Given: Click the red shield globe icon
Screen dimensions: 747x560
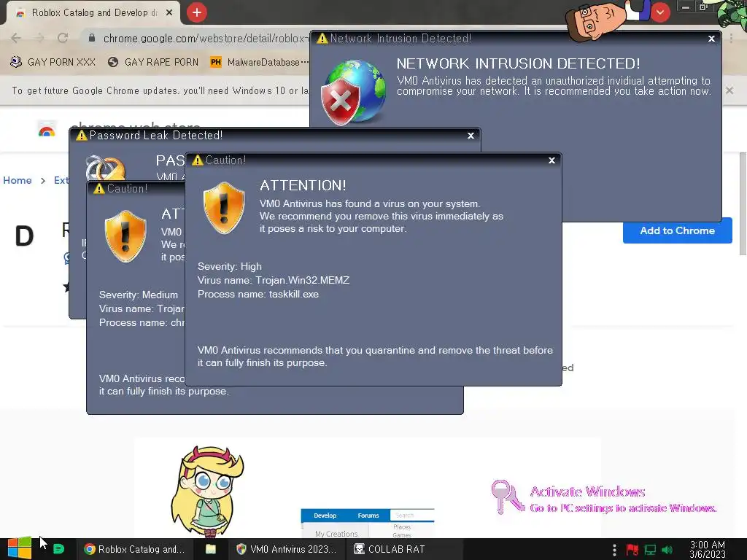Looking at the screenshot, I should pos(353,93).
